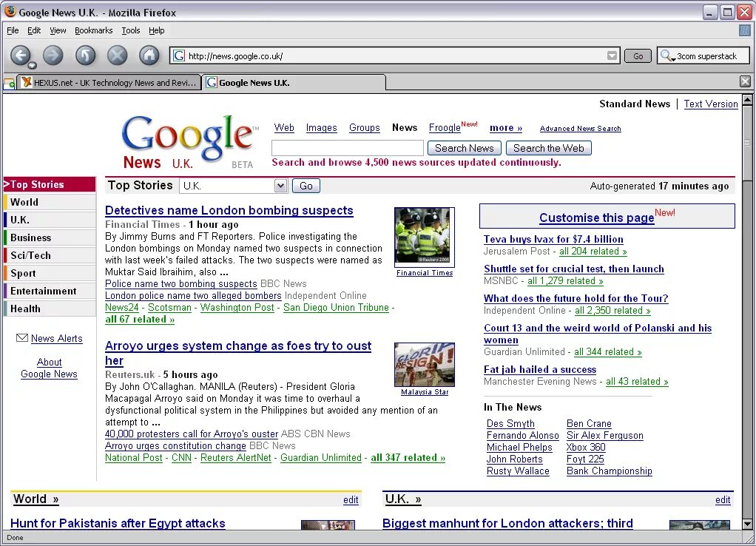
Task: Switch to the HEXUS.net tab
Action: tap(109, 82)
